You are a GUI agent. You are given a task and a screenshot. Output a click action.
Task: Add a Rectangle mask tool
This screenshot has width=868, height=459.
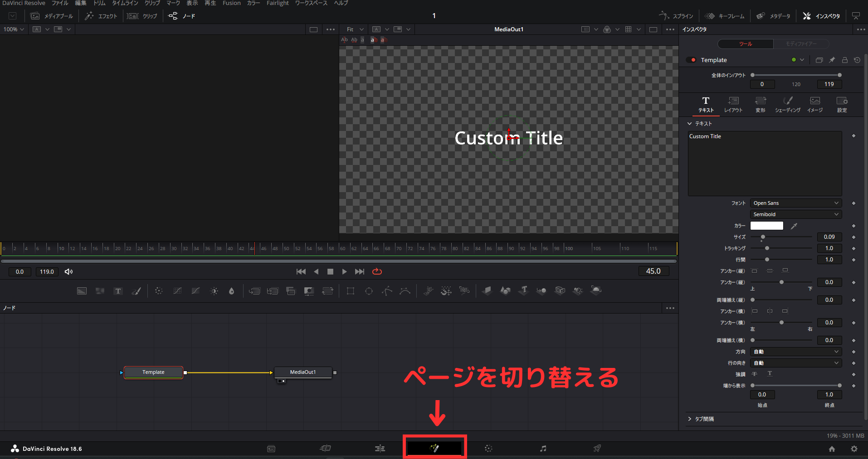click(x=351, y=291)
